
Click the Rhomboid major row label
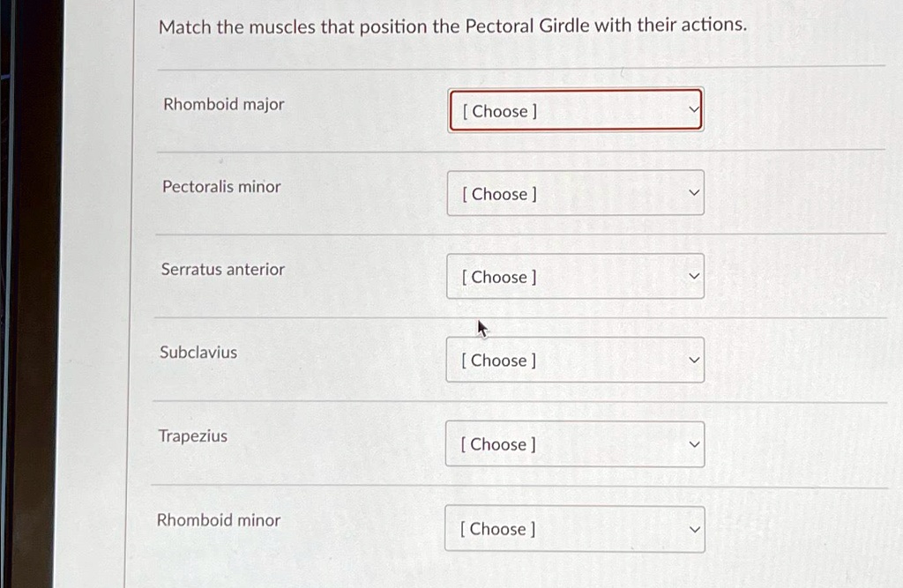(222, 104)
